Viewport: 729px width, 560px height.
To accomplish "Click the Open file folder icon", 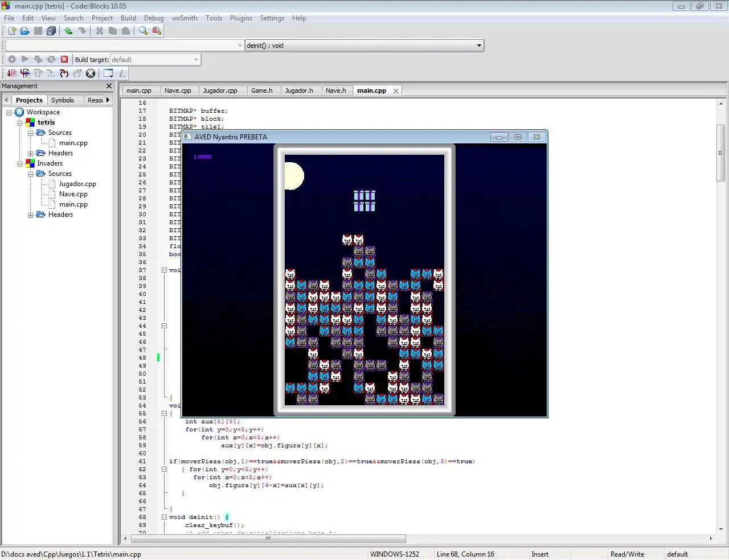I will click(x=24, y=31).
